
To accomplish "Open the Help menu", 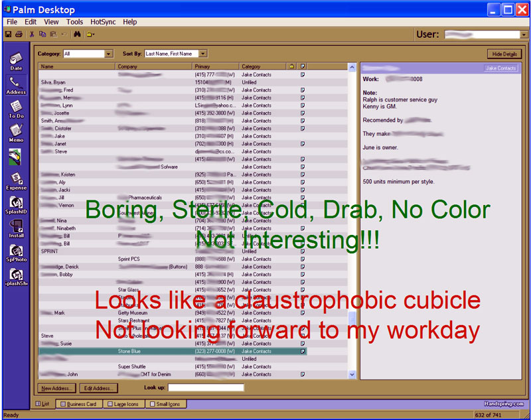I will point(129,22).
